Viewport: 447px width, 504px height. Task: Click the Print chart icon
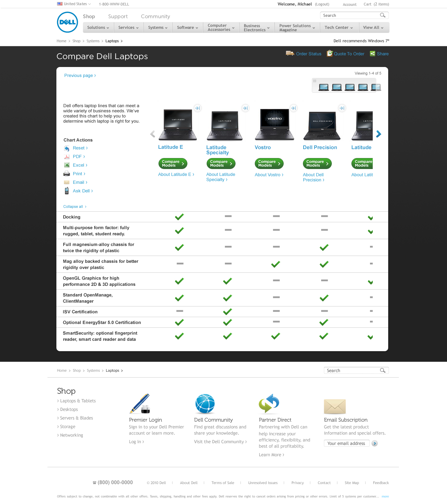pos(67,174)
